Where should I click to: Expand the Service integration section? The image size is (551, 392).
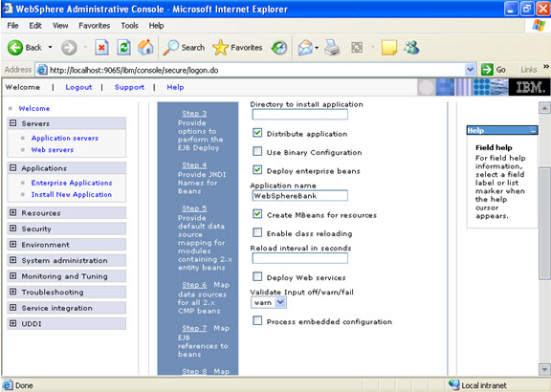[13, 307]
